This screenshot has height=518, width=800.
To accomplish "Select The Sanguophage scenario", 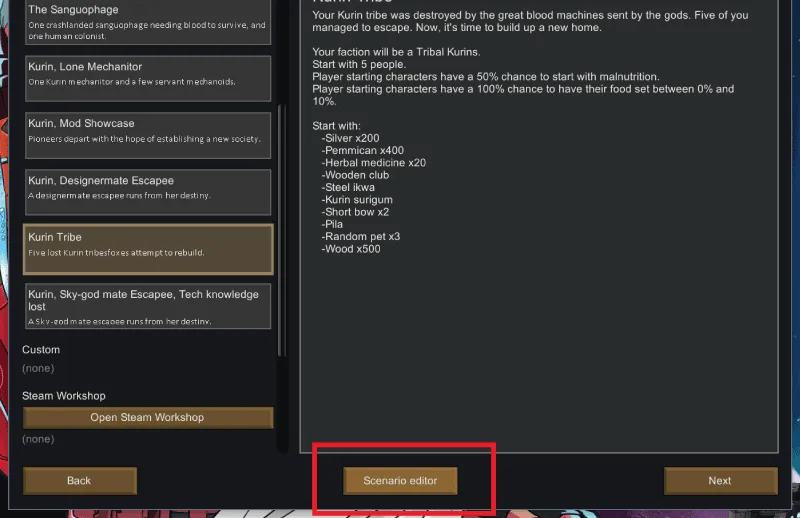I will coord(148,22).
